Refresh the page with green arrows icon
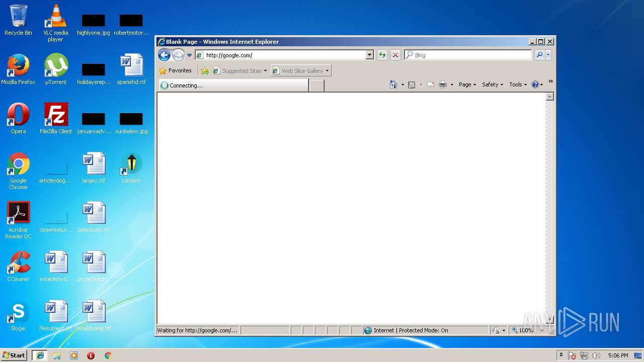Screen dimensions: 644x362 (x=382, y=55)
